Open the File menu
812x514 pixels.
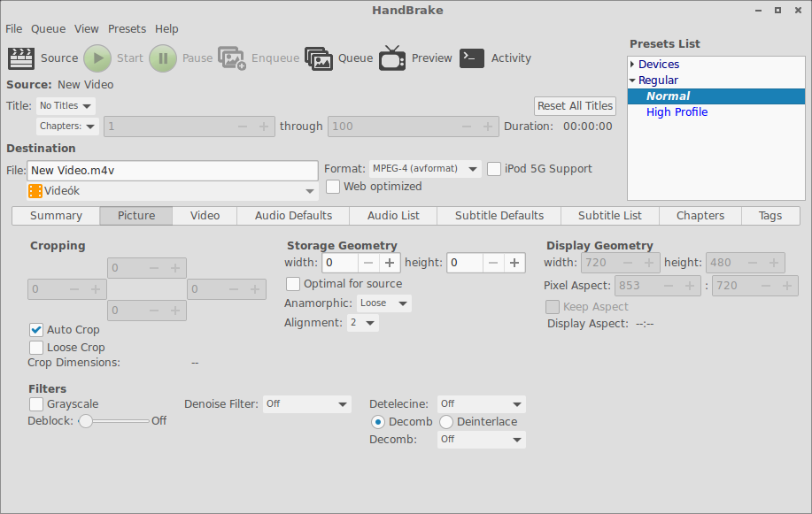click(x=14, y=29)
